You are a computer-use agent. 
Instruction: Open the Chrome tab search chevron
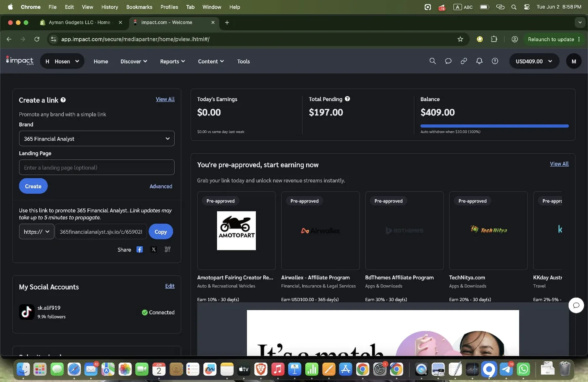(580, 22)
